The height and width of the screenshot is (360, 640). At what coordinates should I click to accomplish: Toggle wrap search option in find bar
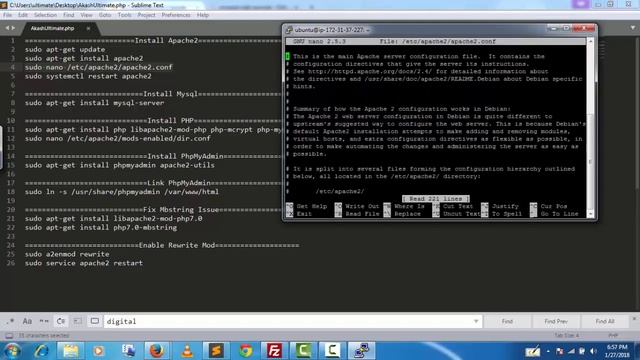(x=61, y=321)
